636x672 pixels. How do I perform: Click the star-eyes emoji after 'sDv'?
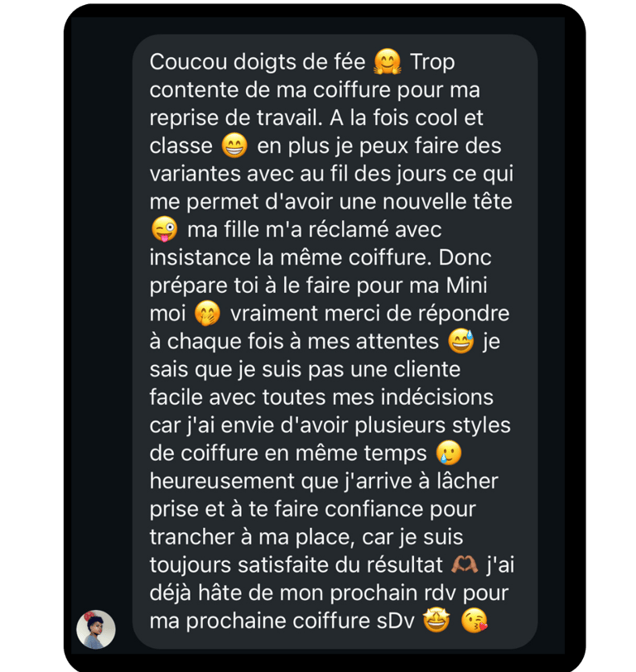coord(436,621)
